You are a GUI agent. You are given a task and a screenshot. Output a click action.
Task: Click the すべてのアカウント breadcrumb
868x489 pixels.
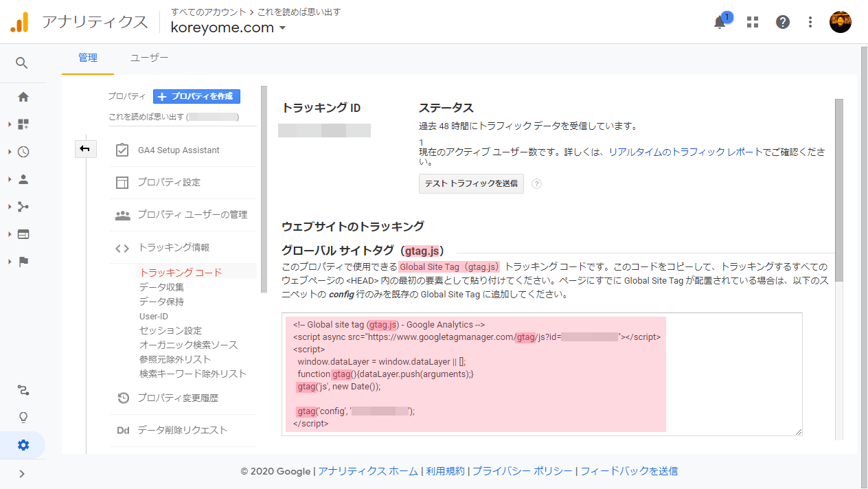pos(209,12)
